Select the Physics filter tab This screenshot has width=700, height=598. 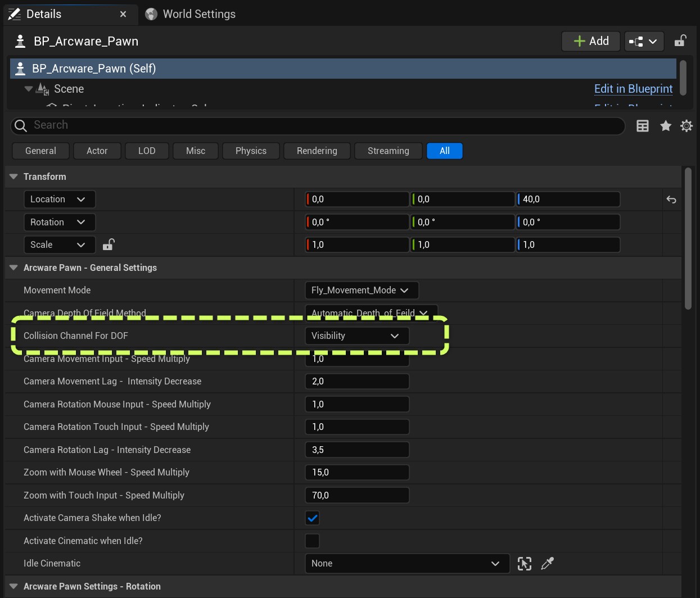251,151
